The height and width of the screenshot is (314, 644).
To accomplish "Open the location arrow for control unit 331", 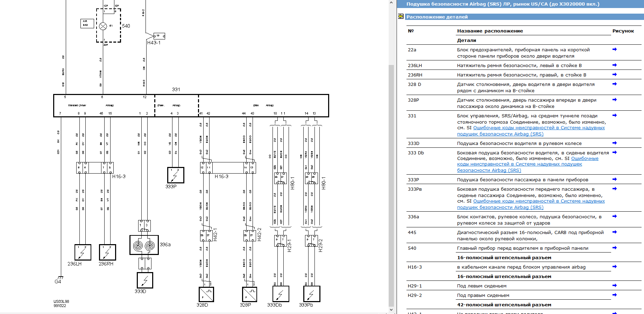I will 615,116.
